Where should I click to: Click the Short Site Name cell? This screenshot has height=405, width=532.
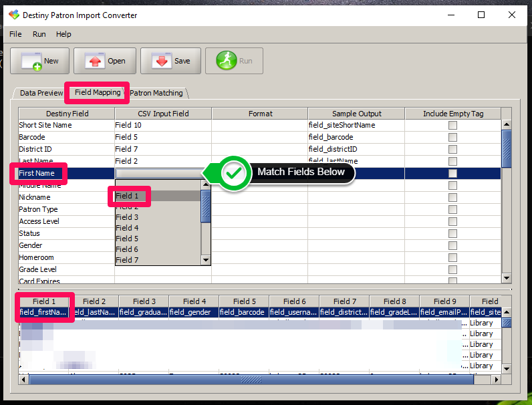coord(67,125)
